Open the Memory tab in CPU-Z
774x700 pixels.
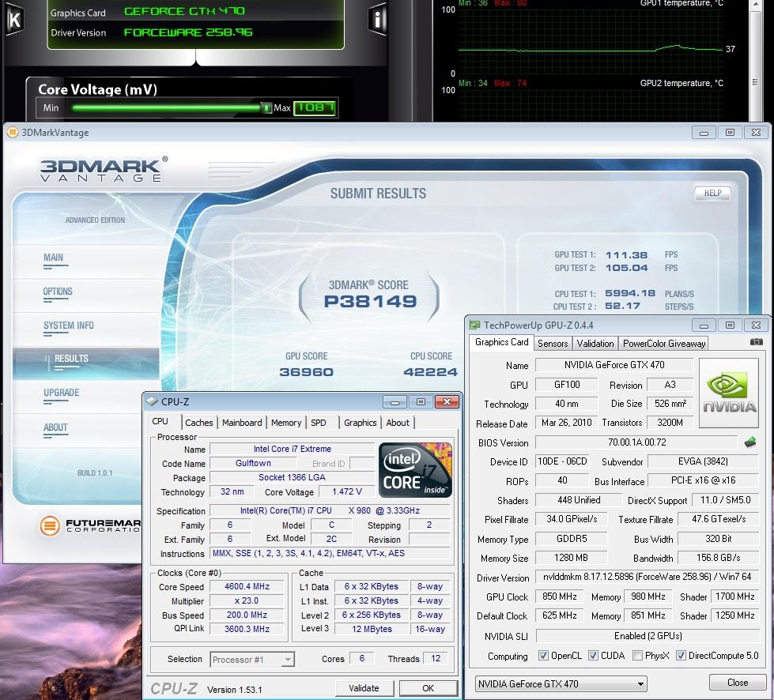[x=286, y=423]
